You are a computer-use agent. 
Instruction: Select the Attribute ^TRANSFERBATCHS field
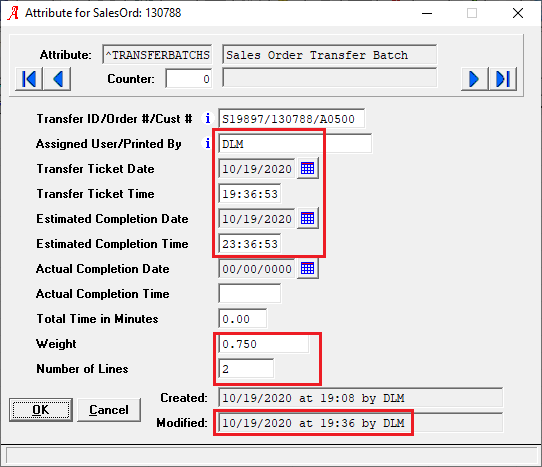pos(157,55)
